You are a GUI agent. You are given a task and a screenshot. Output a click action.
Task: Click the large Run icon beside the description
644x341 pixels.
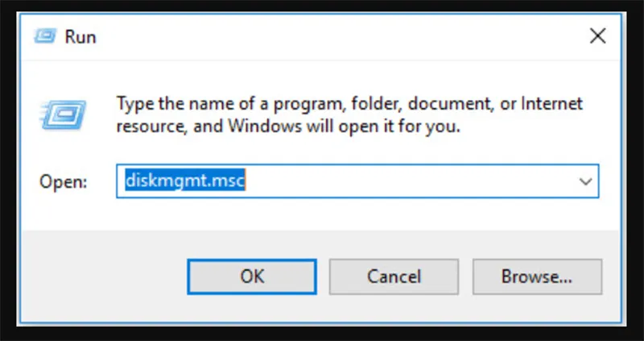coord(64,114)
